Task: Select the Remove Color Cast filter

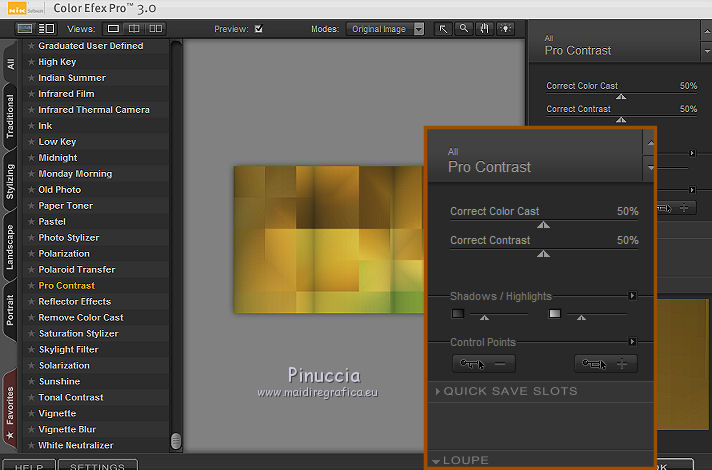Action: coord(81,317)
